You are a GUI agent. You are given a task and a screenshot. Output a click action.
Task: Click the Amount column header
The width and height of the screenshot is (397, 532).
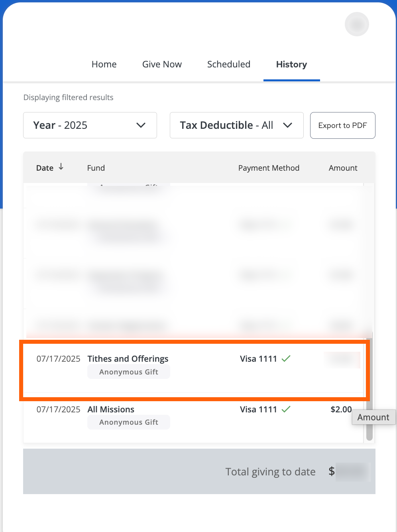[343, 168]
